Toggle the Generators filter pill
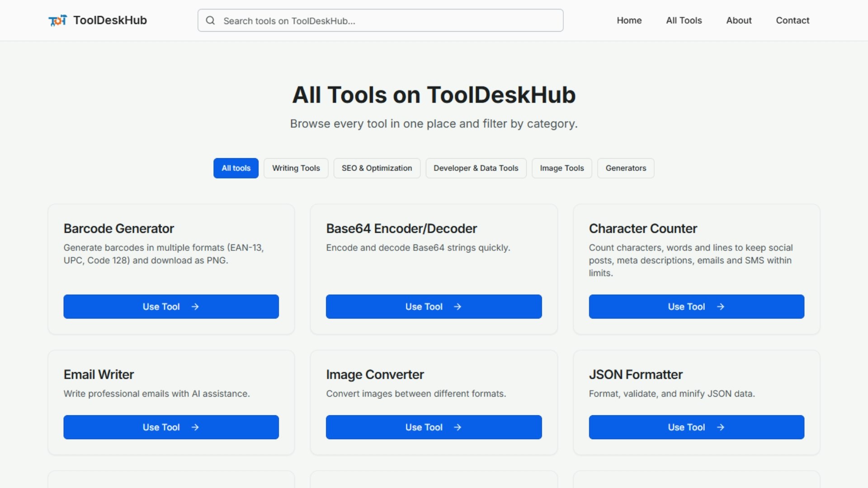The width and height of the screenshot is (868, 488). [625, 168]
